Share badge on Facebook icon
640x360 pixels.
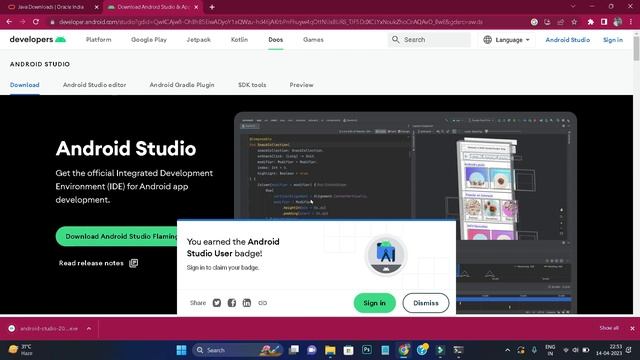point(232,303)
